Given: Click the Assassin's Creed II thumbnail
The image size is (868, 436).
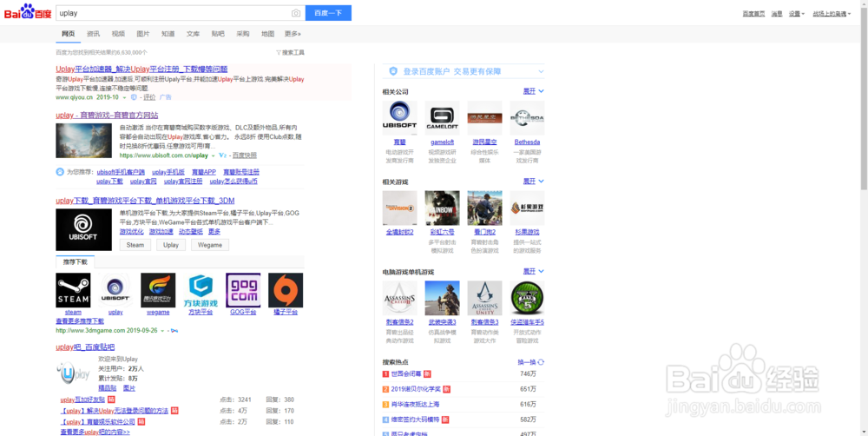Looking at the screenshot, I should click(x=399, y=298).
